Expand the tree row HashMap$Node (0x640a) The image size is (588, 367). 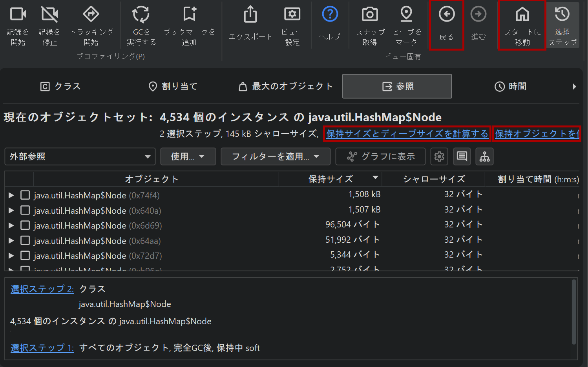tap(11, 211)
